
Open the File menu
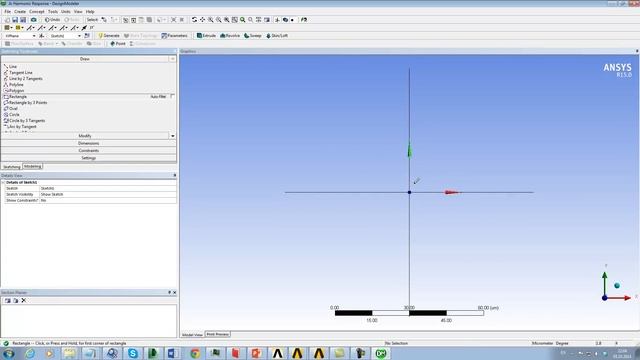point(7,11)
